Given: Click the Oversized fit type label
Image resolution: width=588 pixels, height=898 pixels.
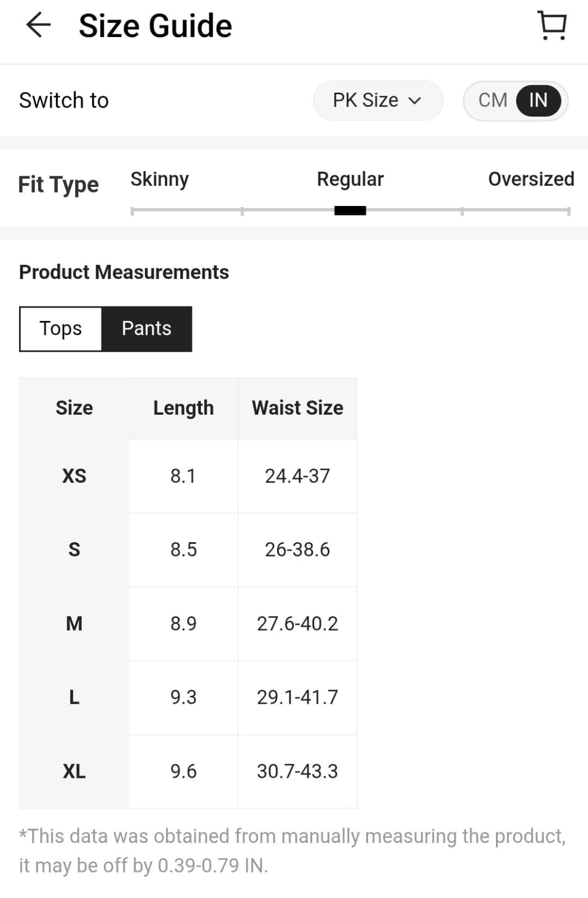Looking at the screenshot, I should click(x=531, y=179).
